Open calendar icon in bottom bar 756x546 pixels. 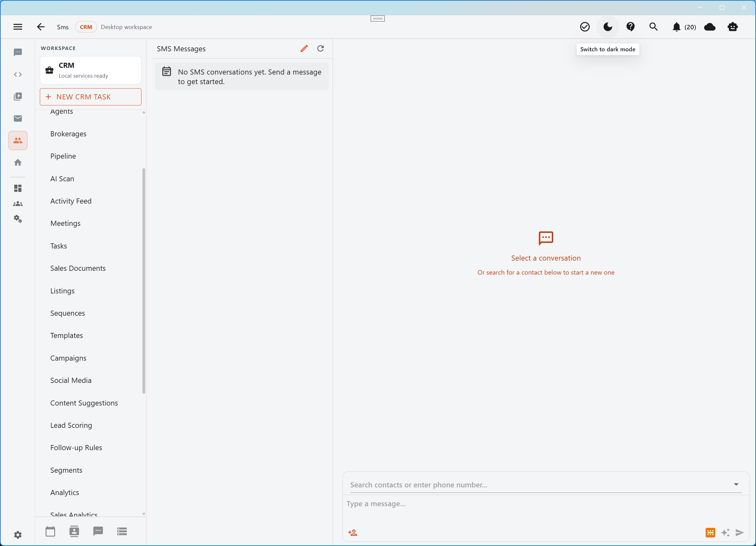point(50,531)
